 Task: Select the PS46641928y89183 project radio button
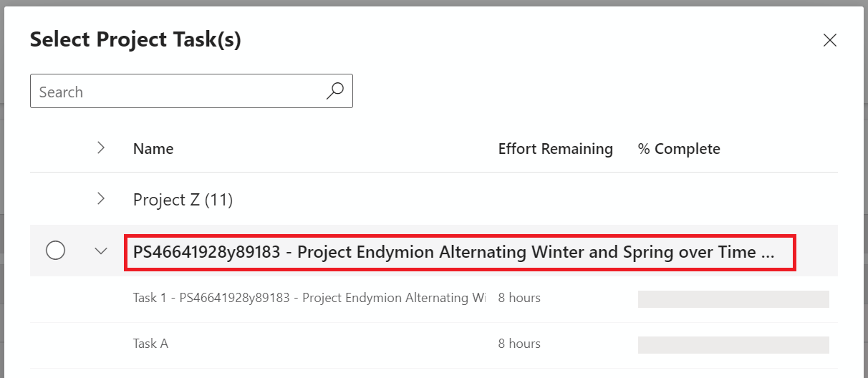(55, 251)
